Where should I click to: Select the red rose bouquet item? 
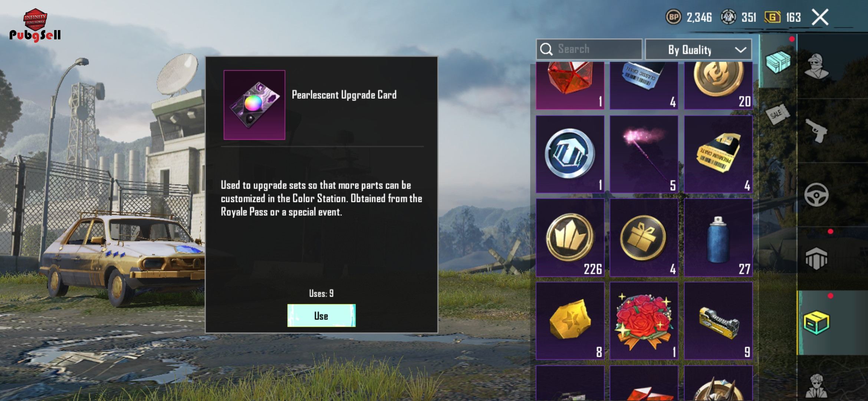644,321
